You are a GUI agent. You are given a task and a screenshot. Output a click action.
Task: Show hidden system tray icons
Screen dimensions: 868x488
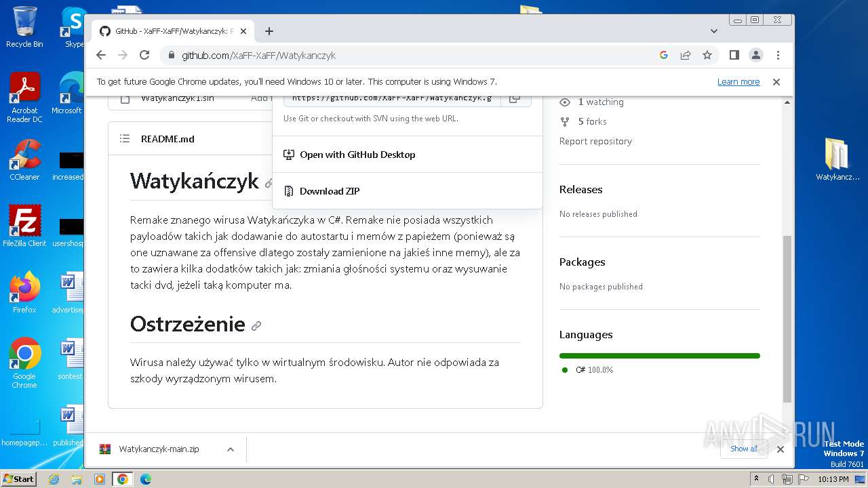(756, 479)
